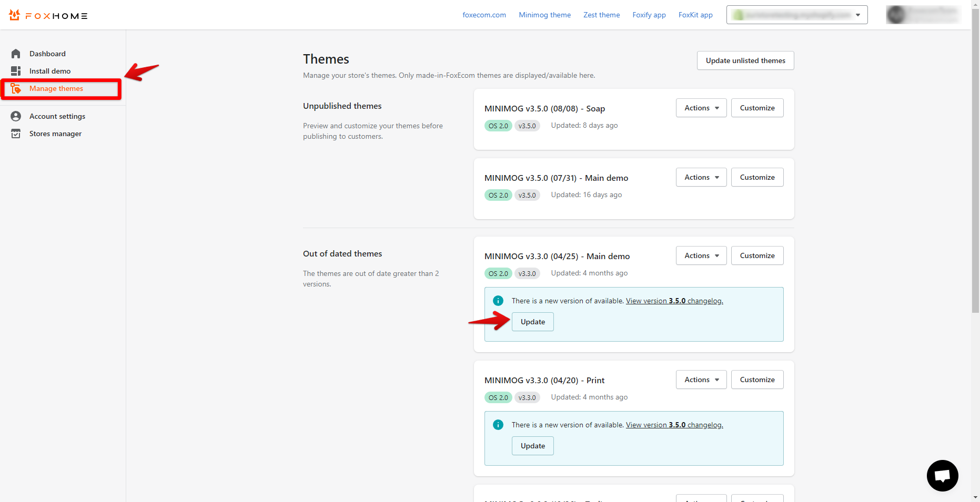
Task: Update the MINIMOG Print theme
Action: (533, 446)
